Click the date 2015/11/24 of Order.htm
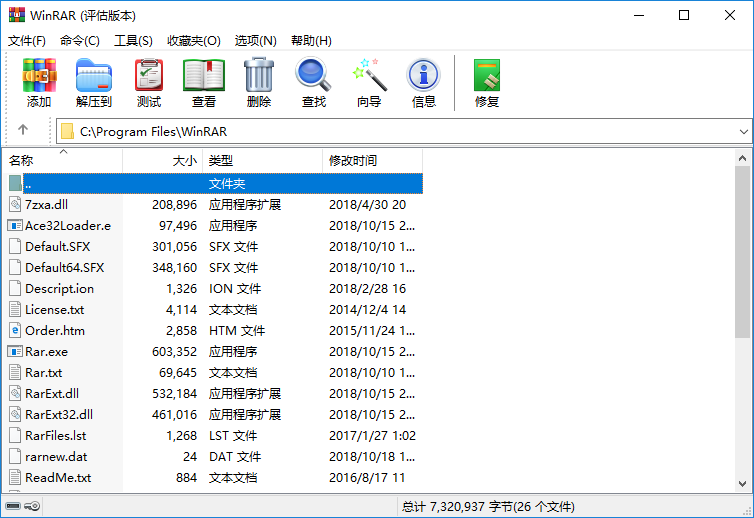Image resolution: width=754 pixels, height=518 pixels. tap(372, 330)
